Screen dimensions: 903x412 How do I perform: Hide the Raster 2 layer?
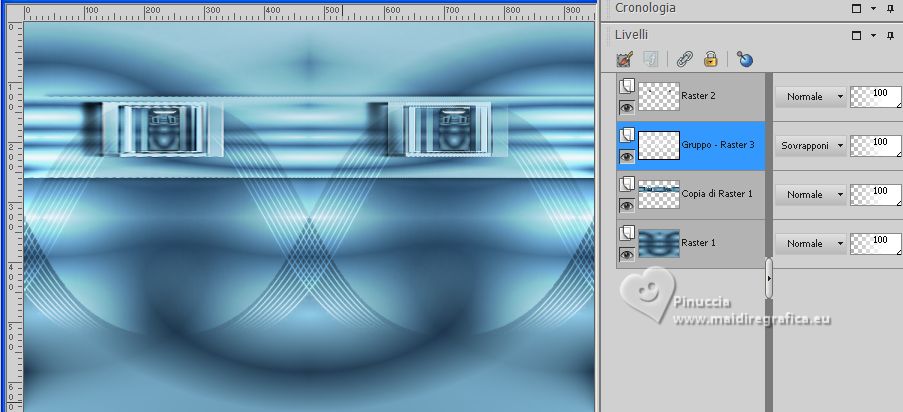tap(627, 107)
